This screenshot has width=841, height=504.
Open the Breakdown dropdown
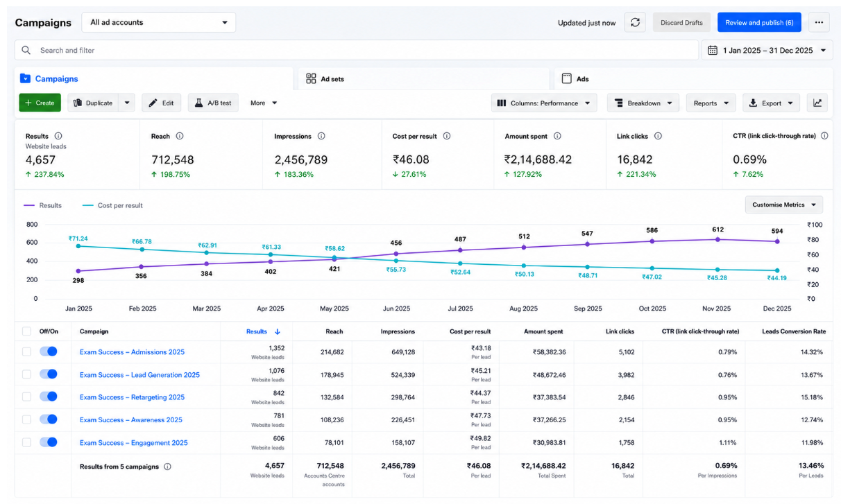click(x=643, y=103)
